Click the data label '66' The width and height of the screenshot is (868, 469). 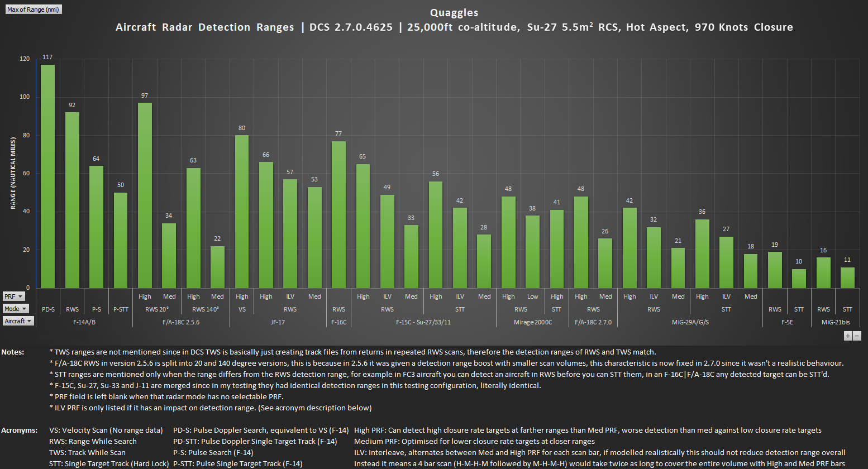[x=266, y=155]
